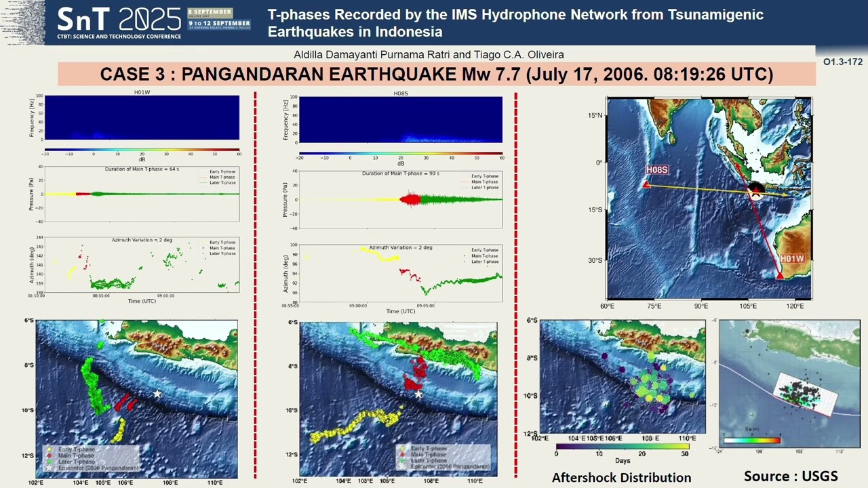Click the green later T-phase cluster on H01W map
The image size is (868, 488).
point(93,386)
